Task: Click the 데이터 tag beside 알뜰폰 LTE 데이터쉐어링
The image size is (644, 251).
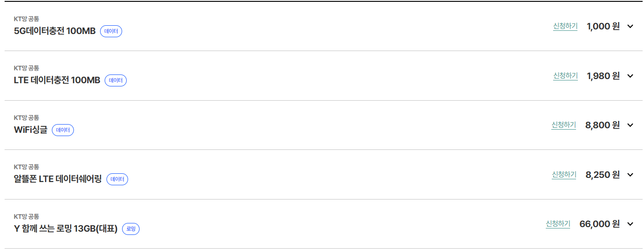Action: click(118, 179)
